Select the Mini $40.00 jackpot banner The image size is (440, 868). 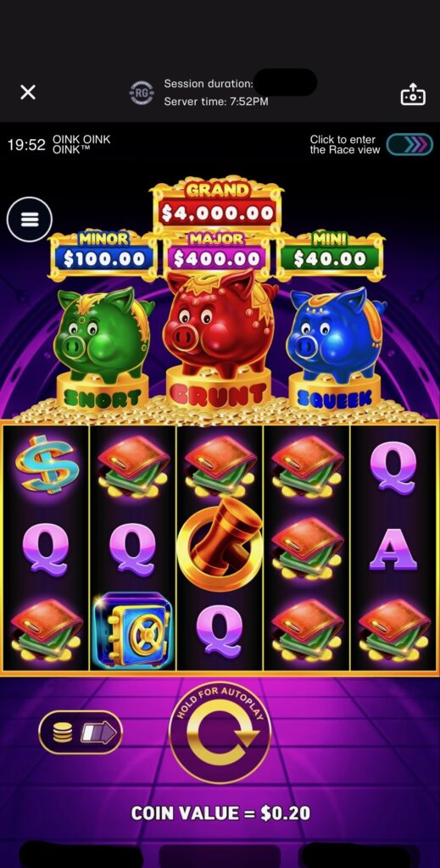[330, 254]
